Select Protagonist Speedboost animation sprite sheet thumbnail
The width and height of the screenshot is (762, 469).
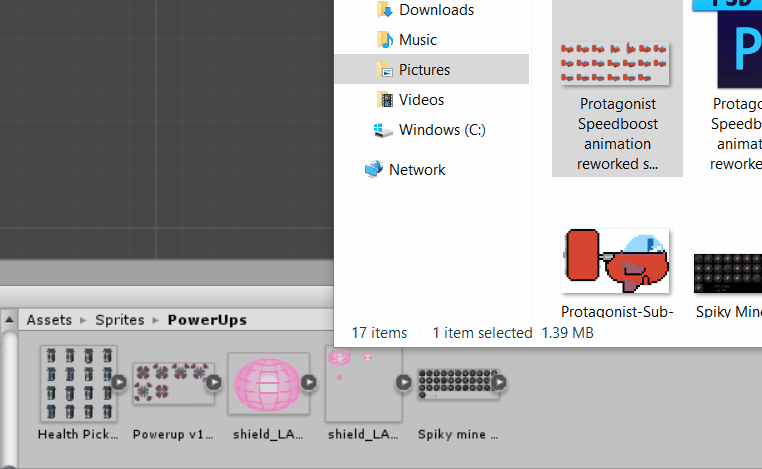[615, 63]
